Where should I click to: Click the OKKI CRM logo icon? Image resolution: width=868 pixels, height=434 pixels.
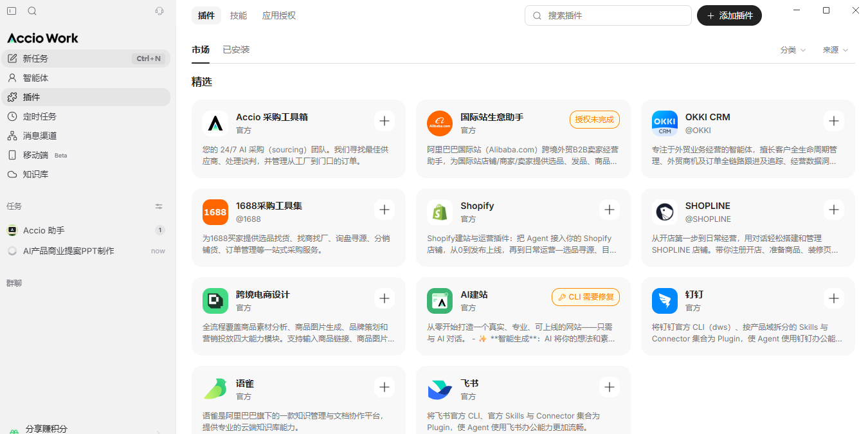tap(665, 123)
